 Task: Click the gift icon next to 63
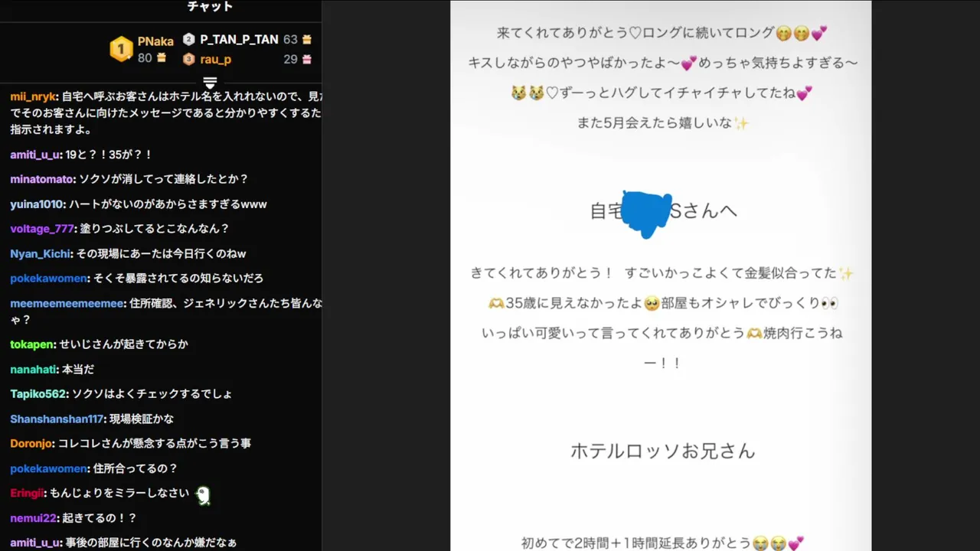tap(307, 40)
